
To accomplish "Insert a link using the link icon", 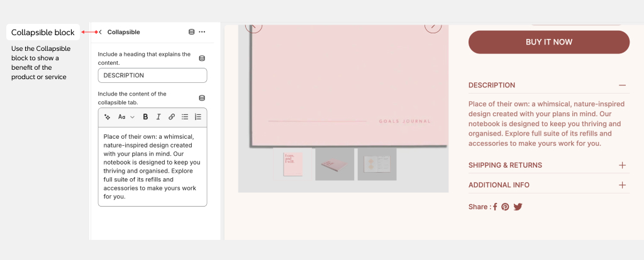I will [x=172, y=117].
